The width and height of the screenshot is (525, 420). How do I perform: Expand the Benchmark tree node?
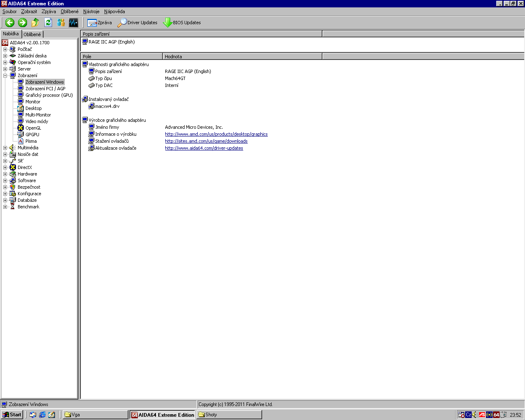point(5,207)
